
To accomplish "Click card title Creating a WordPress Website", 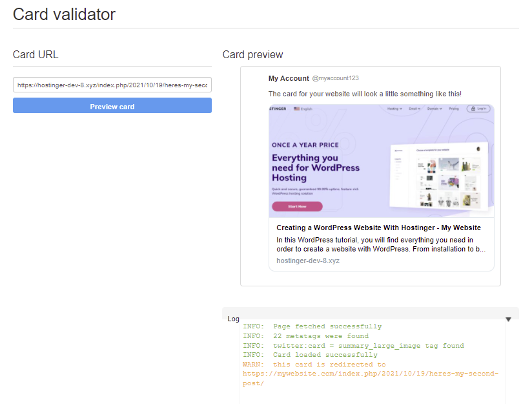I will coord(378,228).
